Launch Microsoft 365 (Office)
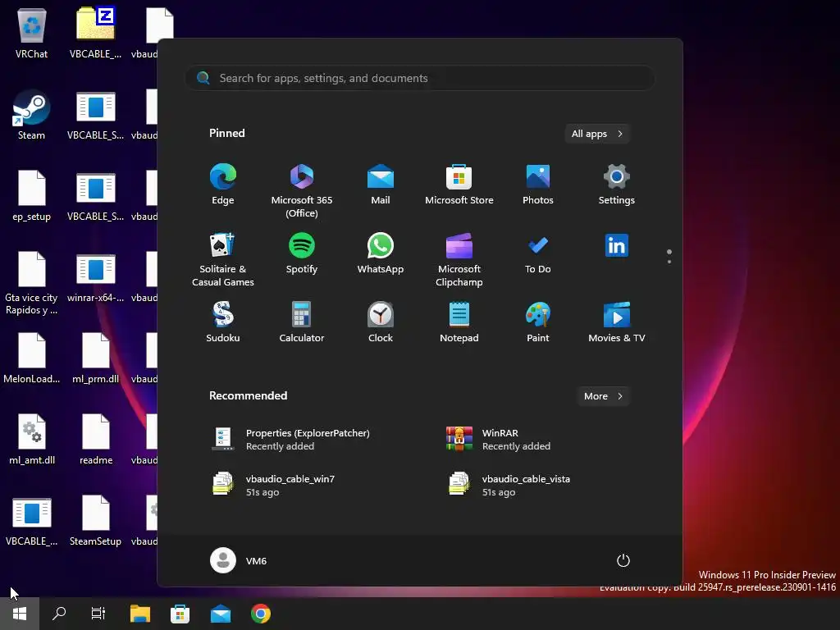Viewport: 840px width, 630px height. tap(302, 190)
